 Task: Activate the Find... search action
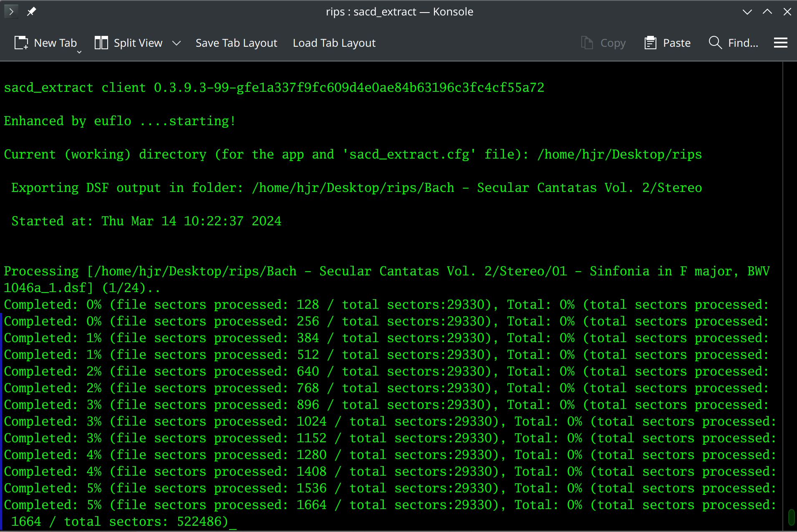(x=743, y=43)
